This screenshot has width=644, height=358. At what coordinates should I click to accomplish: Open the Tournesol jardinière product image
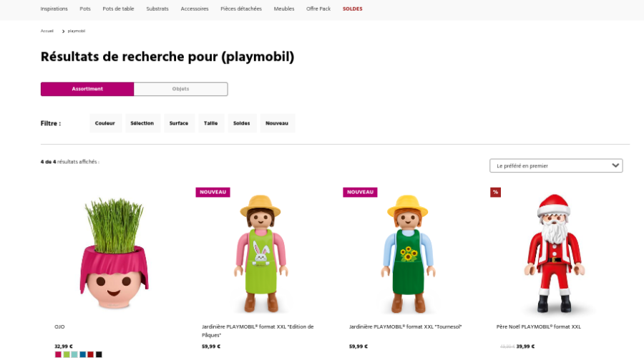click(x=409, y=254)
